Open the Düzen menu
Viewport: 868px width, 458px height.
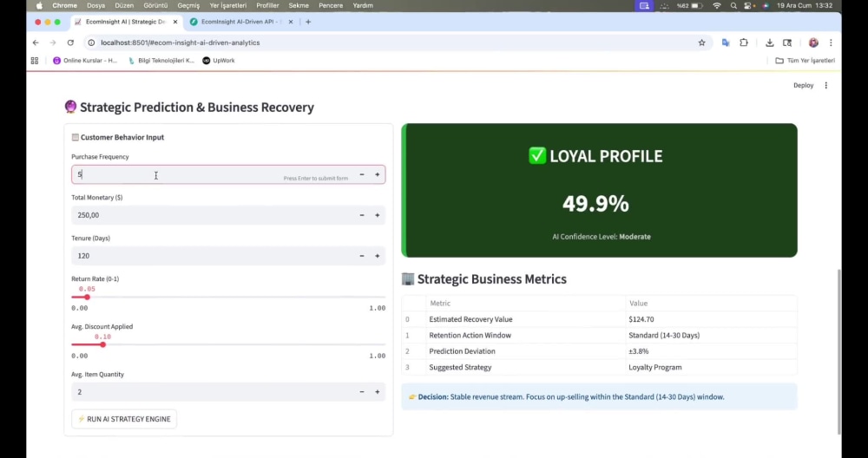pyautogui.click(x=124, y=5)
